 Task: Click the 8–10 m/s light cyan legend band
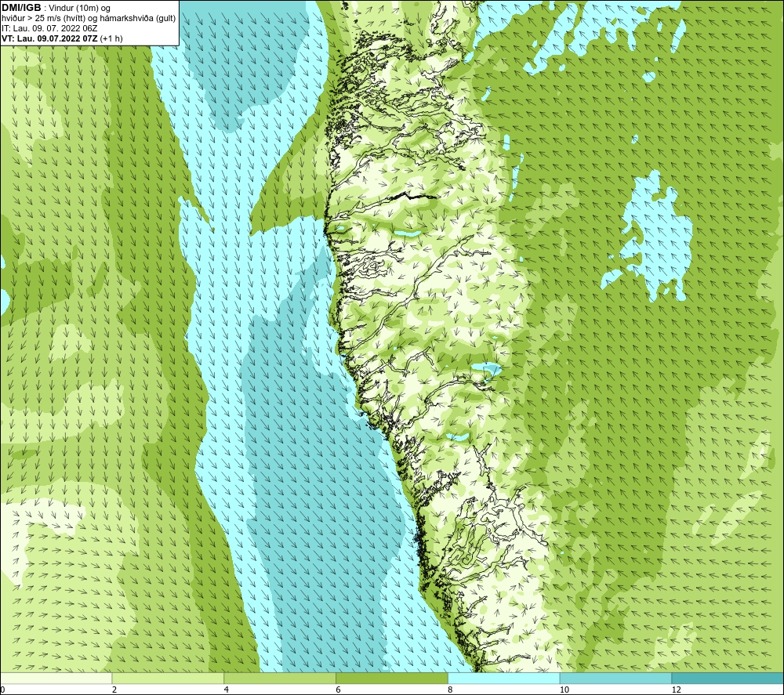click(504, 678)
